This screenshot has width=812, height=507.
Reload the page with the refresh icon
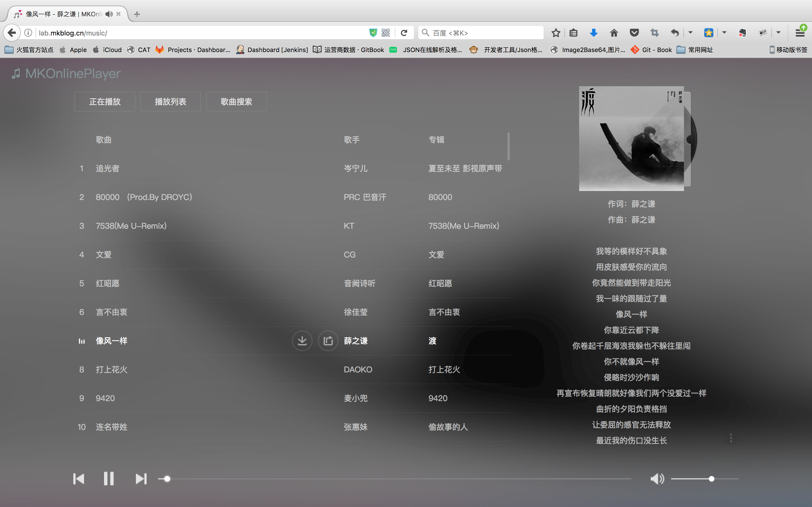pos(404,32)
